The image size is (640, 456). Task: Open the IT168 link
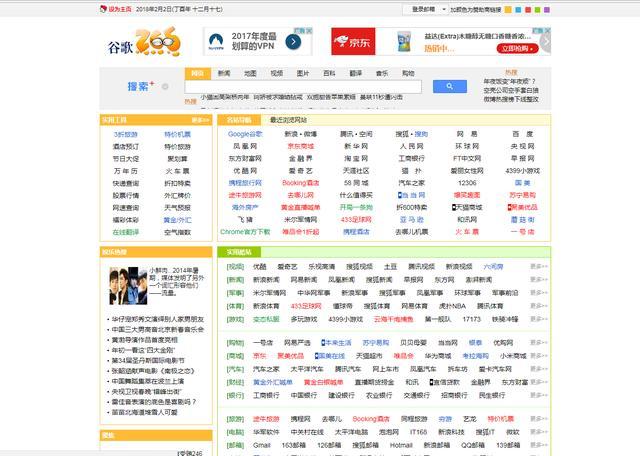click(x=418, y=432)
